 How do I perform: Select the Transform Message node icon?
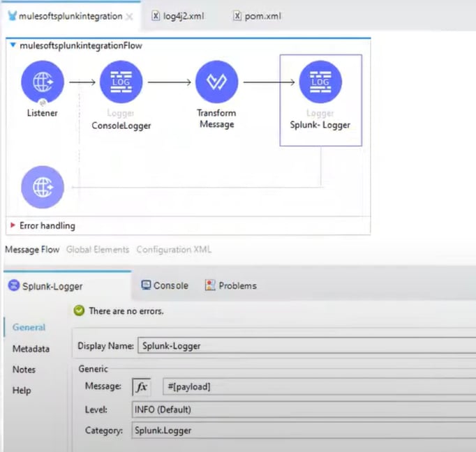217,82
